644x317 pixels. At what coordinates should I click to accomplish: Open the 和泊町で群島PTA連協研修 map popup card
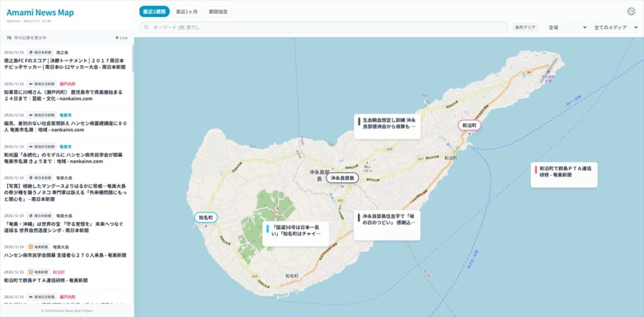[x=564, y=175]
